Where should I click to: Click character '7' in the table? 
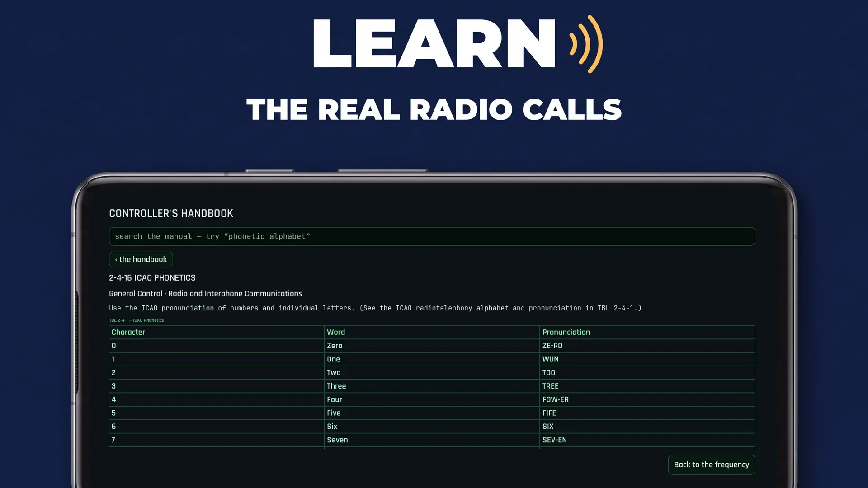[217, 440]
